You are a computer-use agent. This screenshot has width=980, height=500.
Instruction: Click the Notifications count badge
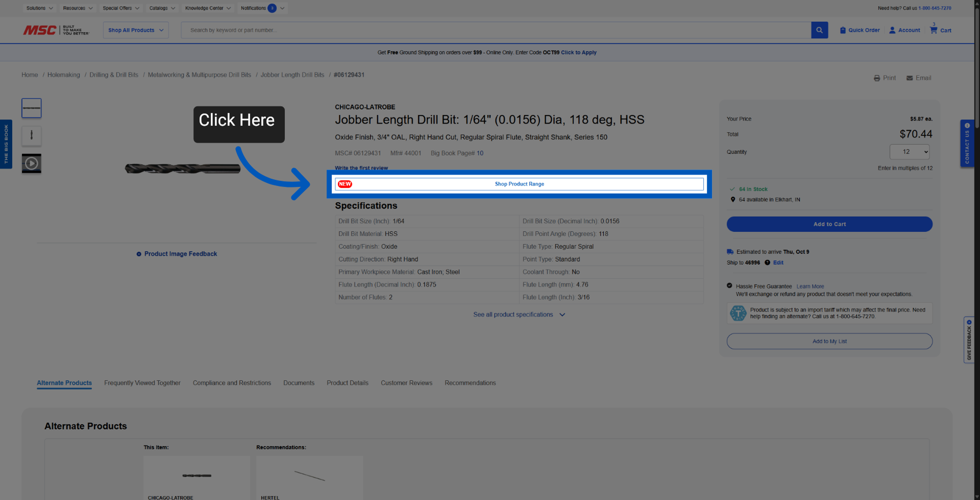[x=272, y=8]
